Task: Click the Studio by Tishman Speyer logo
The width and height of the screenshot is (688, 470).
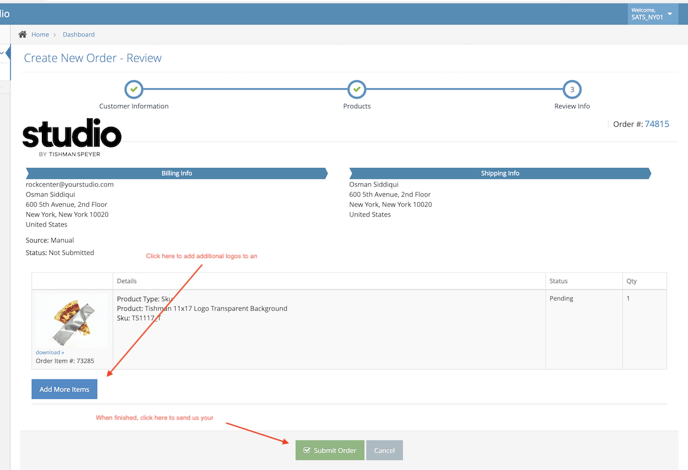Action: click(x=71, y=137)
